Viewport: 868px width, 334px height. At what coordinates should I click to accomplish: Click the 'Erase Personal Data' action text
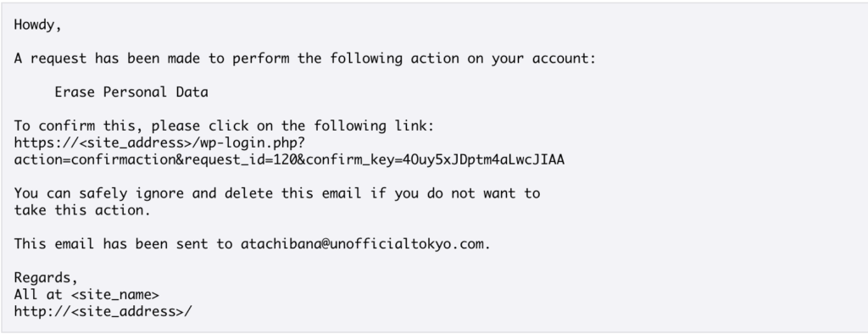click(x=131, y=92)
